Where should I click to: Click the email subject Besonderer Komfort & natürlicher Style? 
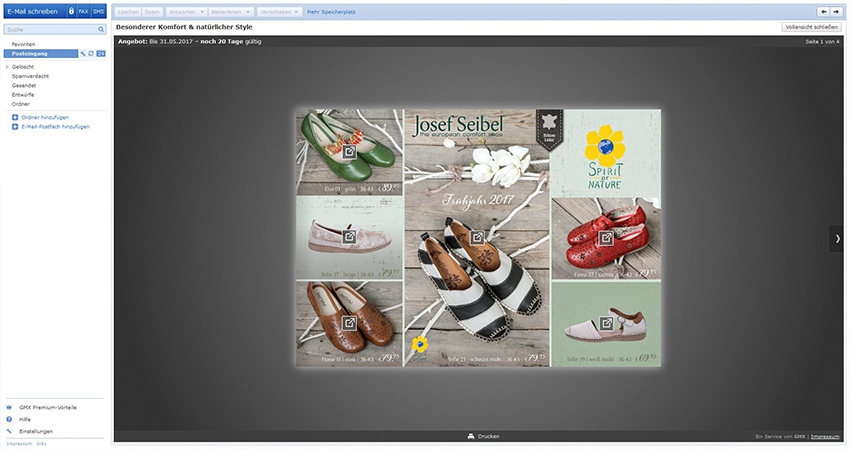tap(184, 27)
